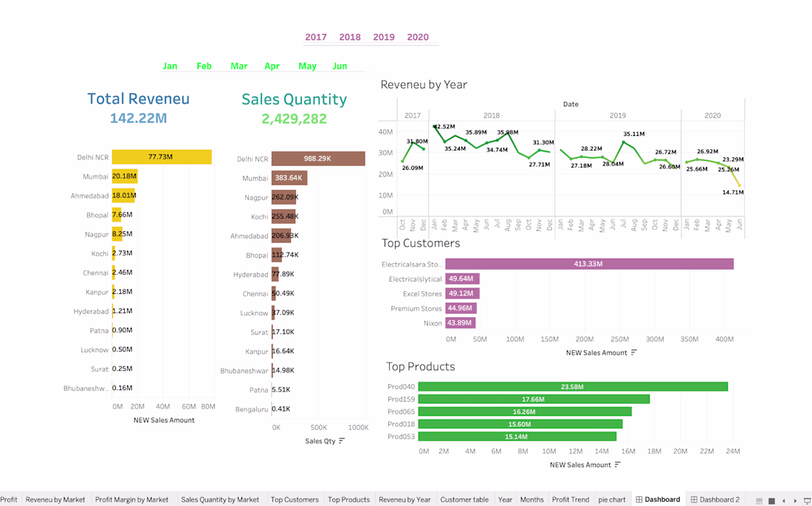Click the Bhopal label in revenue chart
The image size is (812, 506).
pyautogui.click(x=97, y=215)
